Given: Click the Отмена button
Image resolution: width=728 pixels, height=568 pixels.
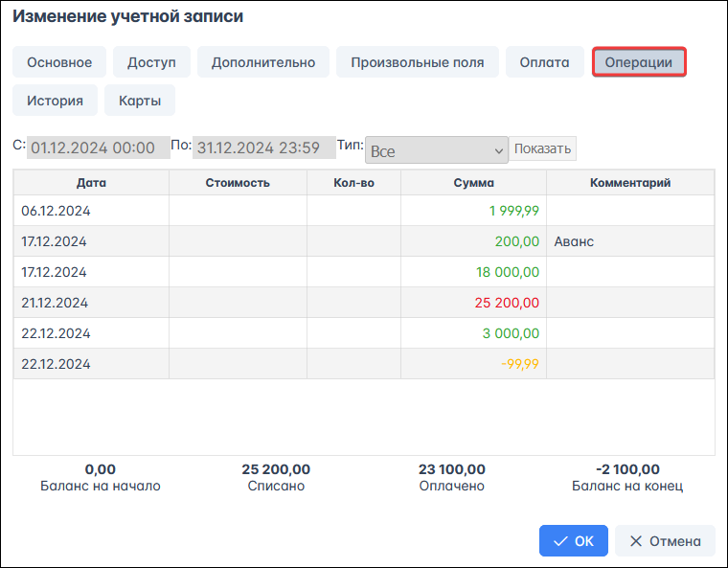Looking at the screenshot, I should [665, 541].
